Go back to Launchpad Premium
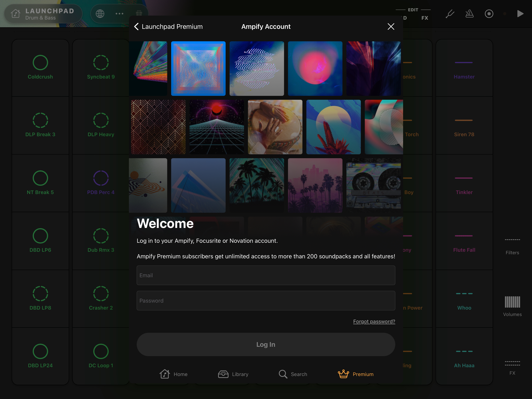Viewport: 532px width, 399px height. pos(168,26)
